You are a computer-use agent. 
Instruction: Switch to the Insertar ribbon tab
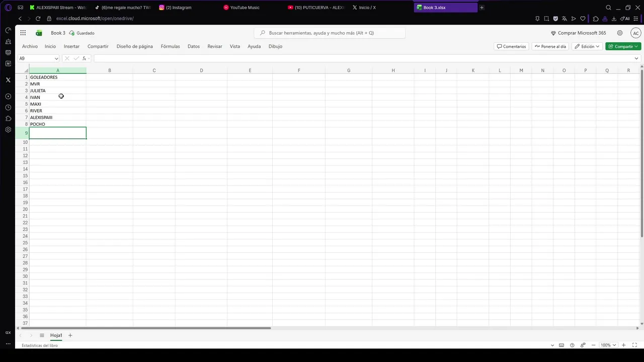71,46
